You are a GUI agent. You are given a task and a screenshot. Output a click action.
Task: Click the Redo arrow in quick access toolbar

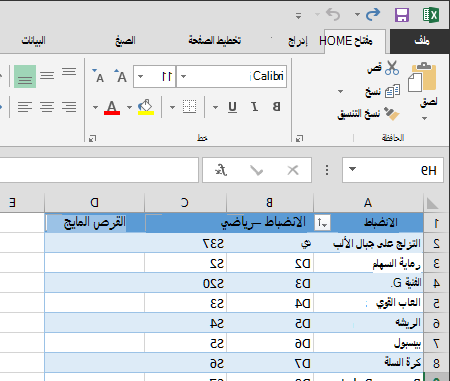(373, 14)
